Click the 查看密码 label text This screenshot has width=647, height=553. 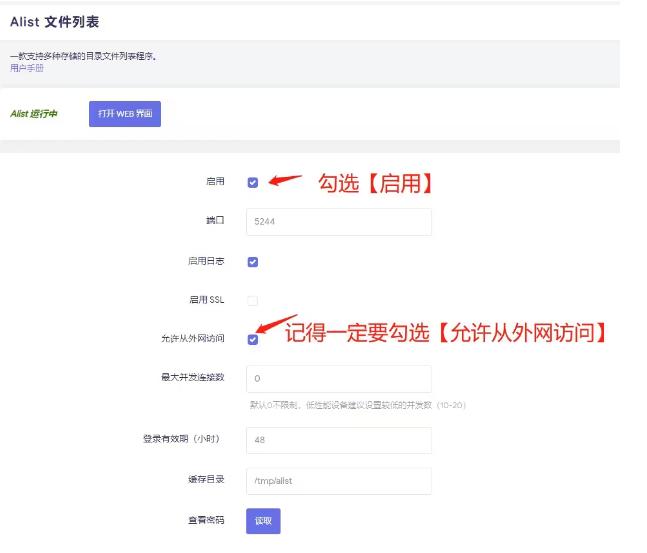click(x=208, y=521)
